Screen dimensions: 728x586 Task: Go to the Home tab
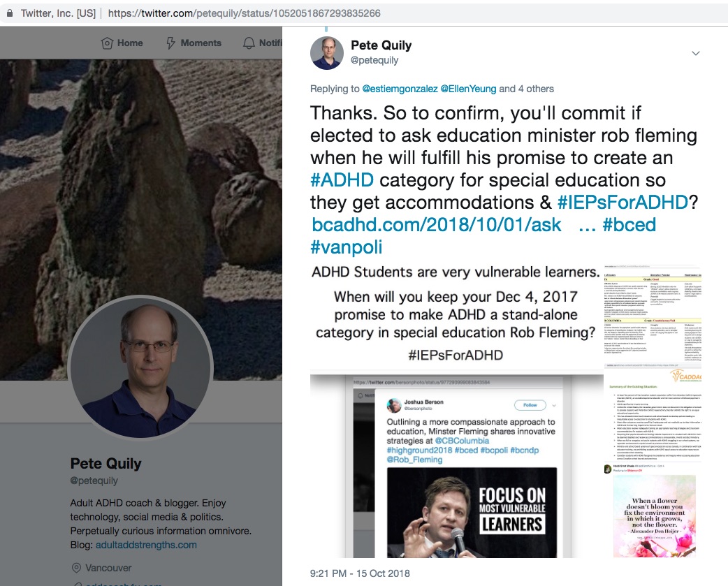pyautogui.click(x=130, y=43)
